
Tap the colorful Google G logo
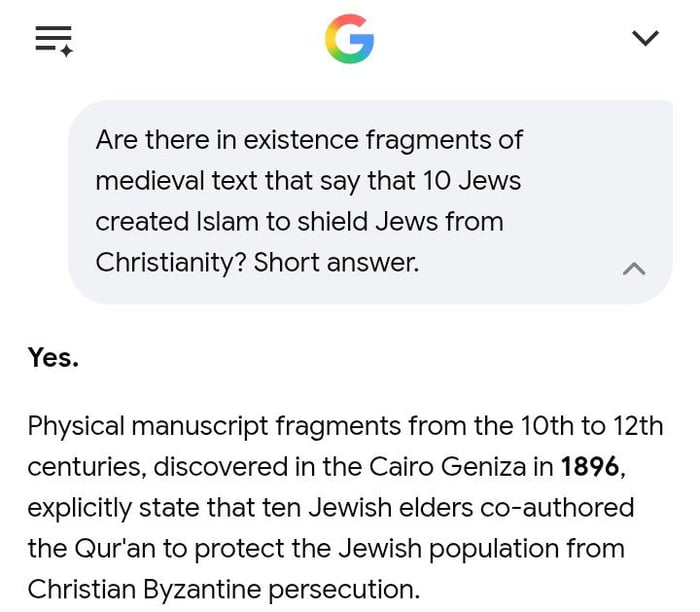click(x=350, y=39)
